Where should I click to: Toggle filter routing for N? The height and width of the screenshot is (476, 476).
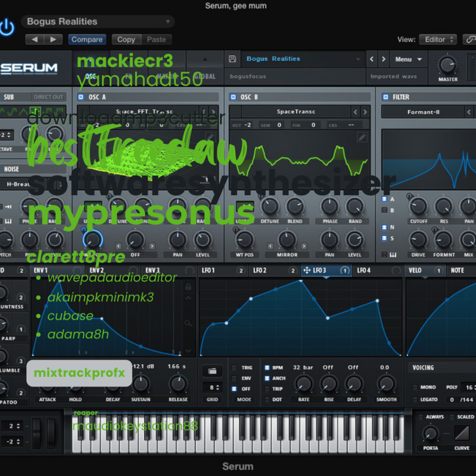pyautogui.click(x=384, y=227)
